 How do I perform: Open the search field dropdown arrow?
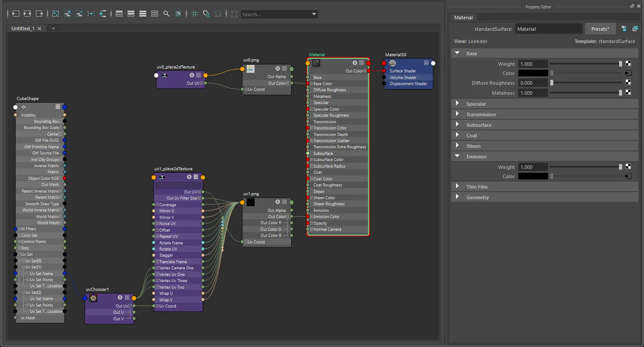click(x=314, y=14)
